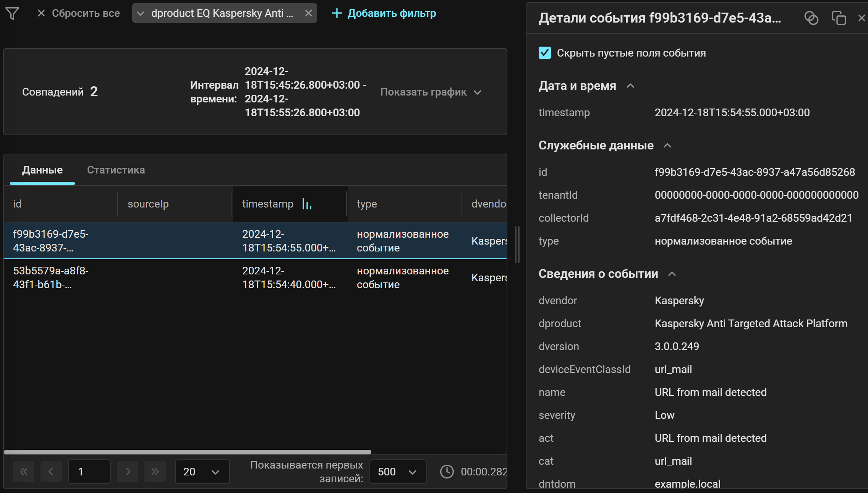Click the sourceIp column header

(175, 204)
